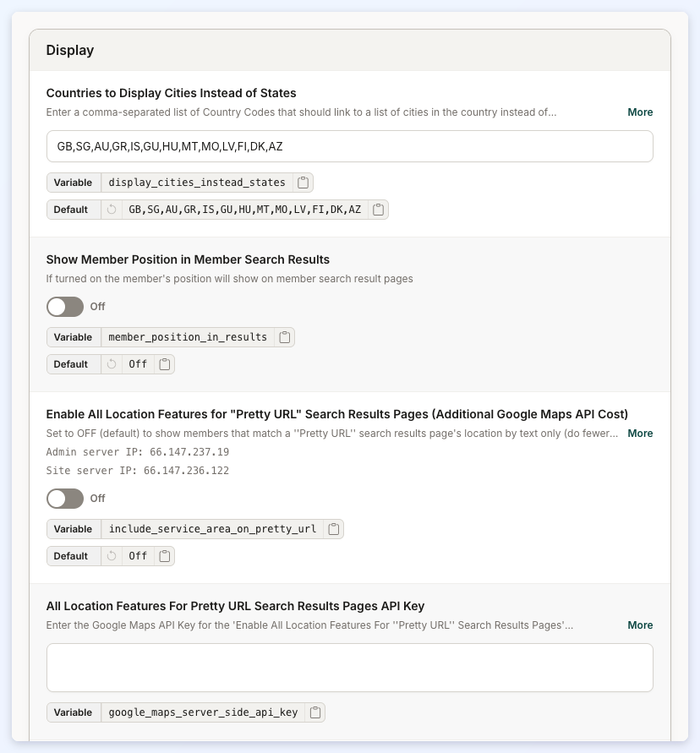Copy the member_position_in_results variable name
The width and height of the screenshot is (700, 753).
[284, 337]
